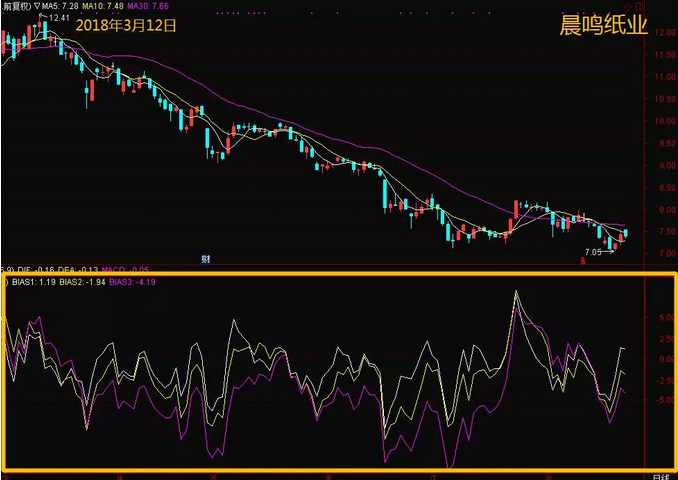678x480 pixels.
Task: Click the 10.00 price axis label
Action: (x=660, y=122)
